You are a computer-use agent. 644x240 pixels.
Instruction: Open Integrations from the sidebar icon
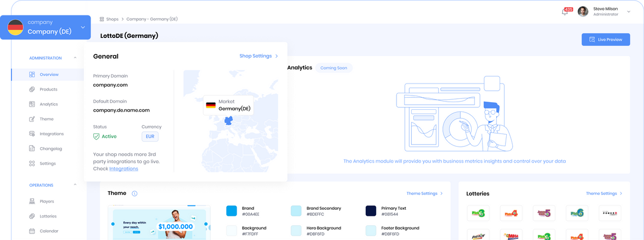click(32, 134)
